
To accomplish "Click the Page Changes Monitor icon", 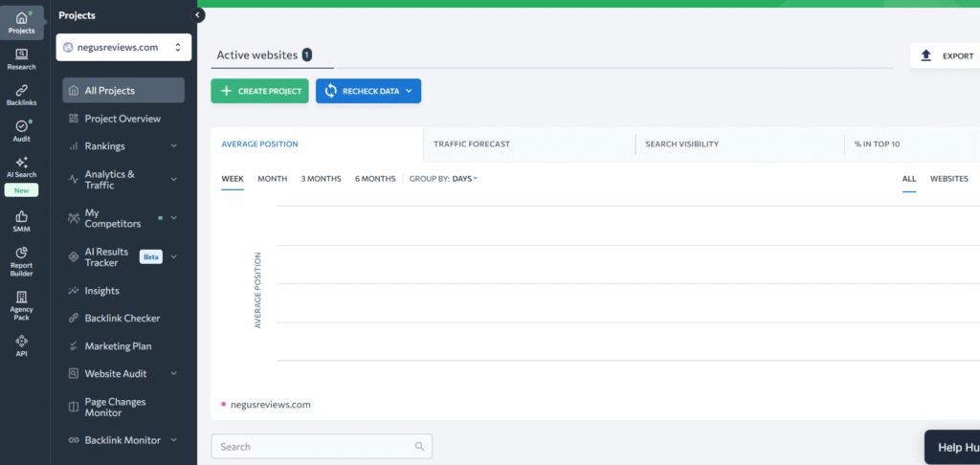I will (73, 407).
